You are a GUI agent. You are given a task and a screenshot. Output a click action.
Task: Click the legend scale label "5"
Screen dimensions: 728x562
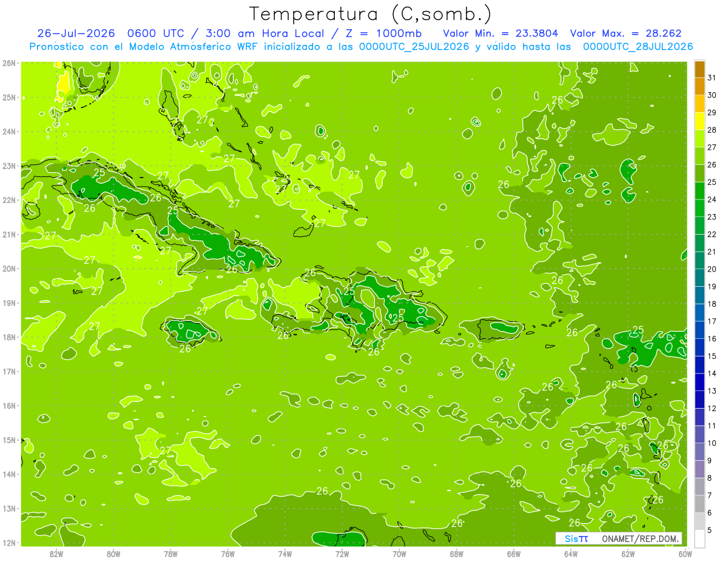(x=710, y=530)
